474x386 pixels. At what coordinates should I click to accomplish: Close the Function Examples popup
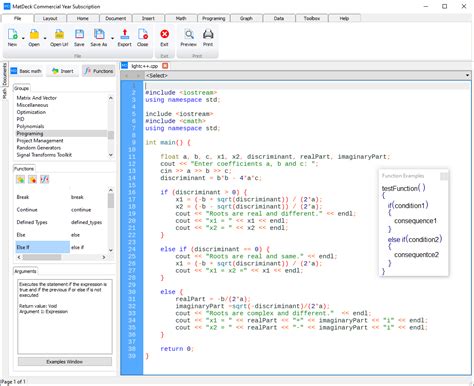(444, 176)
